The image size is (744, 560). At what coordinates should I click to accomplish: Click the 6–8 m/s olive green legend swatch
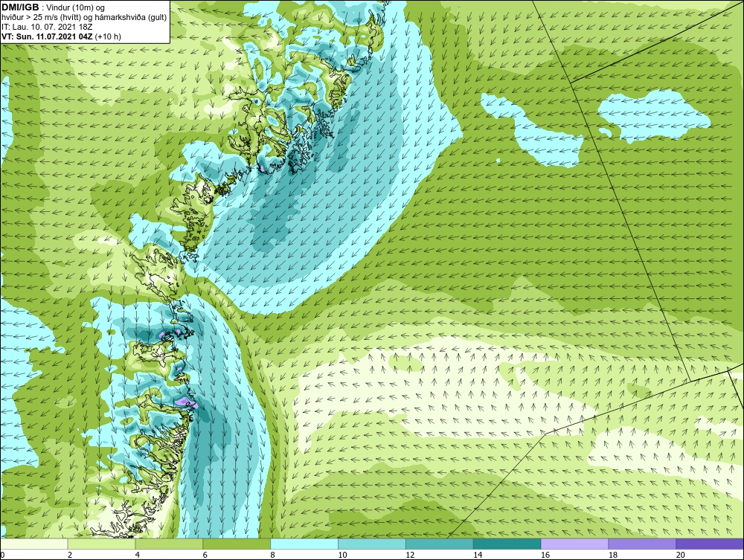point(237,544)
